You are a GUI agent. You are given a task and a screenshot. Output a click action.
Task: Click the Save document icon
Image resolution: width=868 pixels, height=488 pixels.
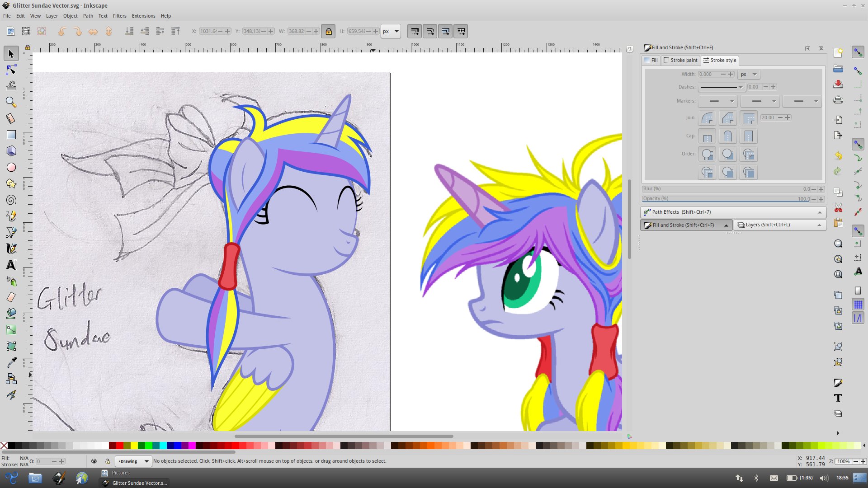838,84
